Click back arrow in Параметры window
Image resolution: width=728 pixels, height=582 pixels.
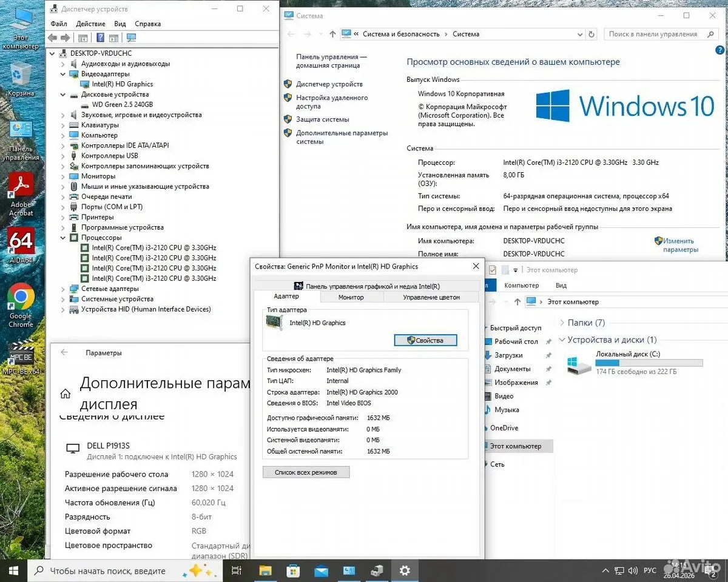click(x=64, y=352)
